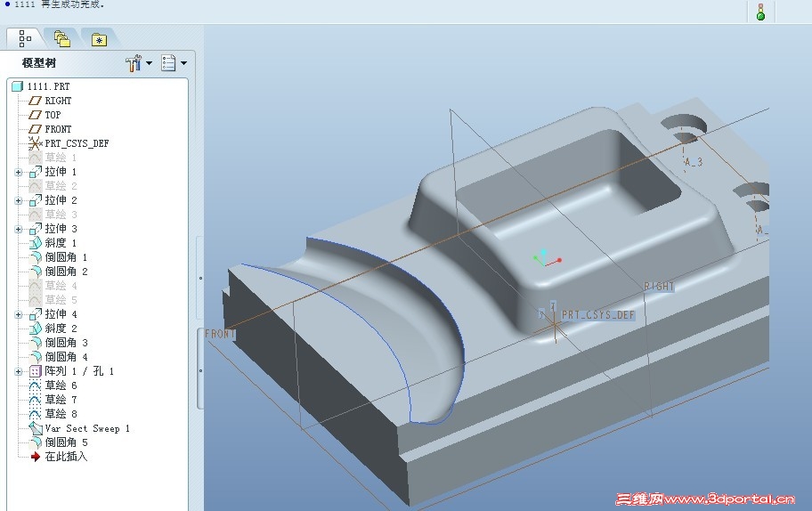Click the 草绘 6 sketch icon
This screenshot has height=511, width=812.
[36, 385]
